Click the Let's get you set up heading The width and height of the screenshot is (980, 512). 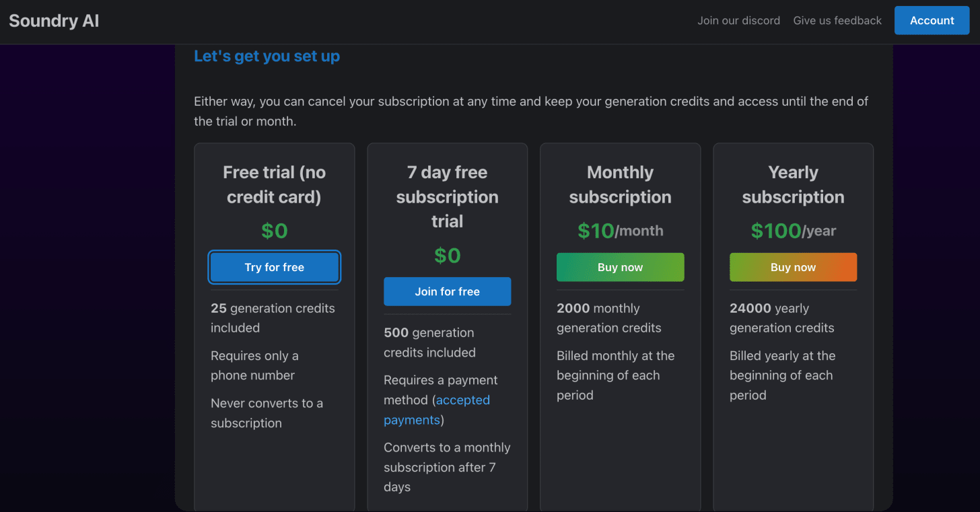[x=267, y=57]
